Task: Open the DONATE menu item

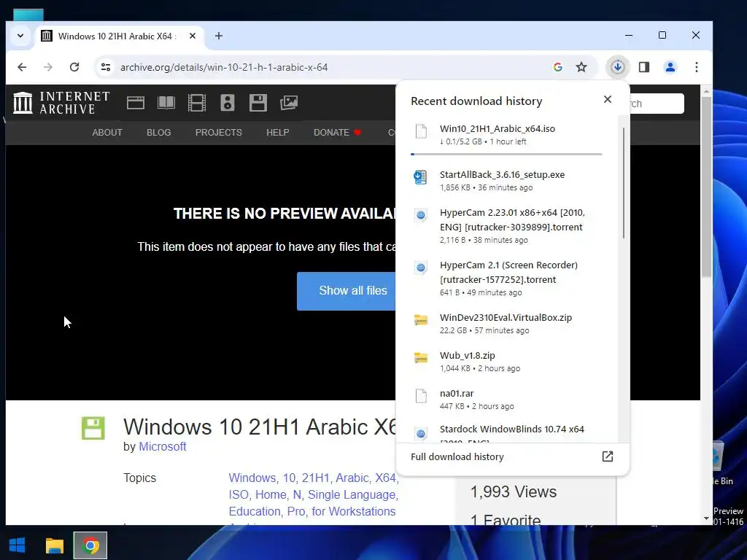Action: tap(337, 133)
